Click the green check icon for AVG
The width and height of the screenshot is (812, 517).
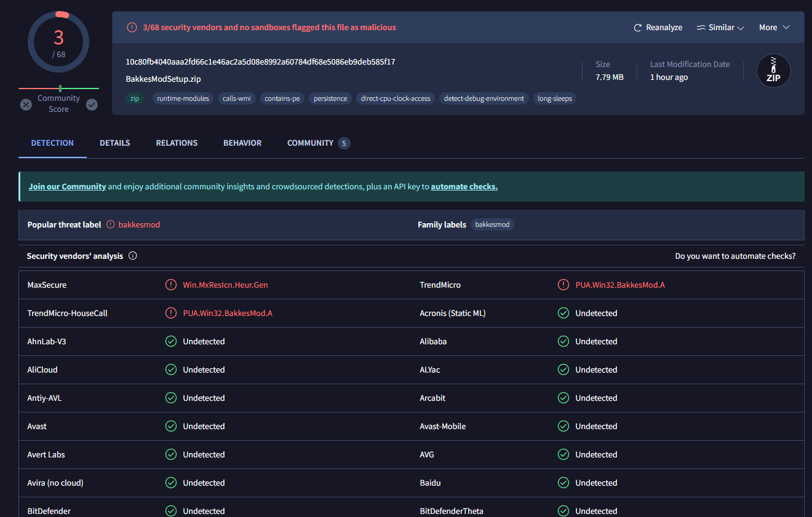click(x=563, y=454)
